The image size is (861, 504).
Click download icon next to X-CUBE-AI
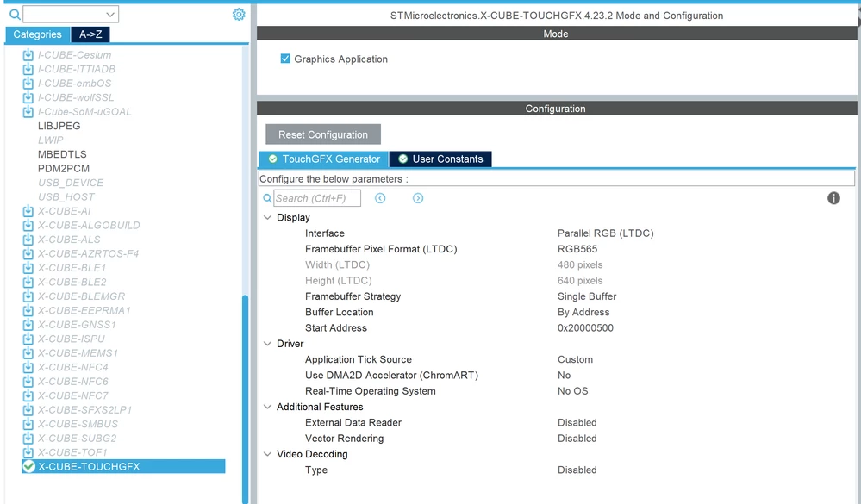[x=28, y=211]
